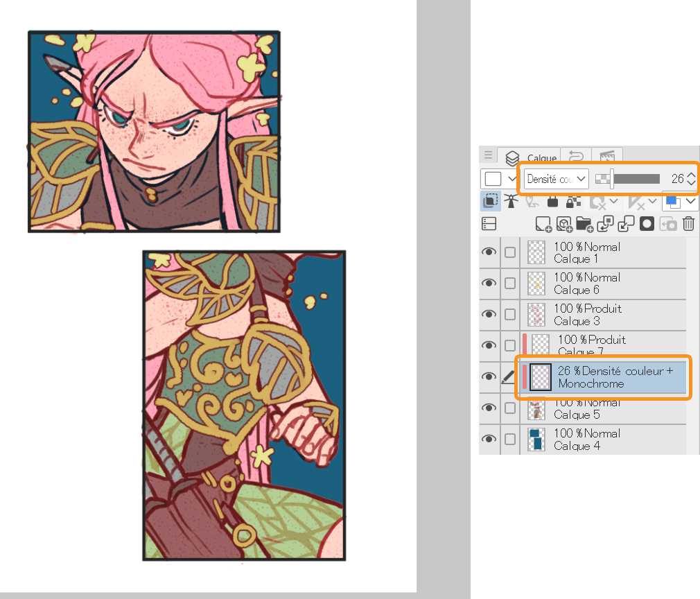This screenshot has width=700, height=599.
Task: Click the Calque 3 layer thumbnail
Action: [536, 314]
